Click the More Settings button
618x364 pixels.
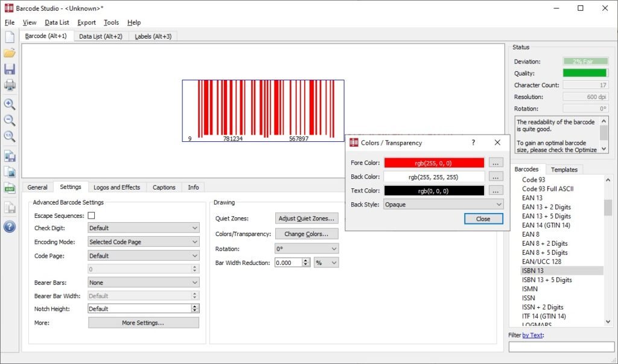tap(144, 322)
